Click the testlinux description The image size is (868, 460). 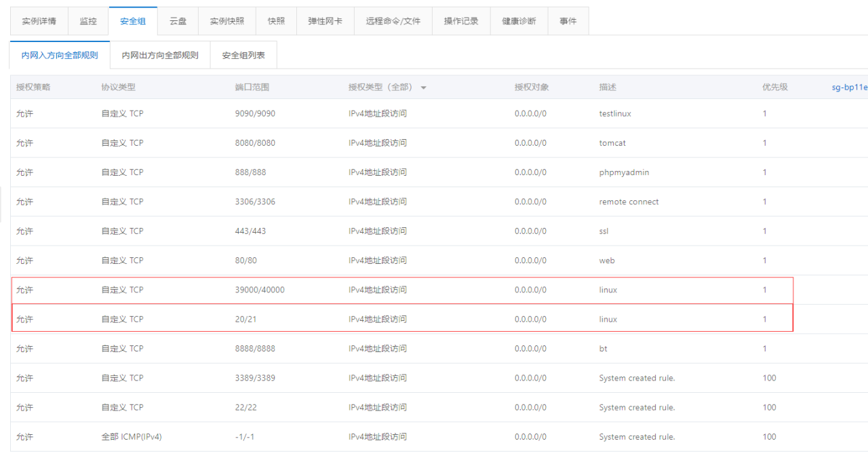coord(615,113)
